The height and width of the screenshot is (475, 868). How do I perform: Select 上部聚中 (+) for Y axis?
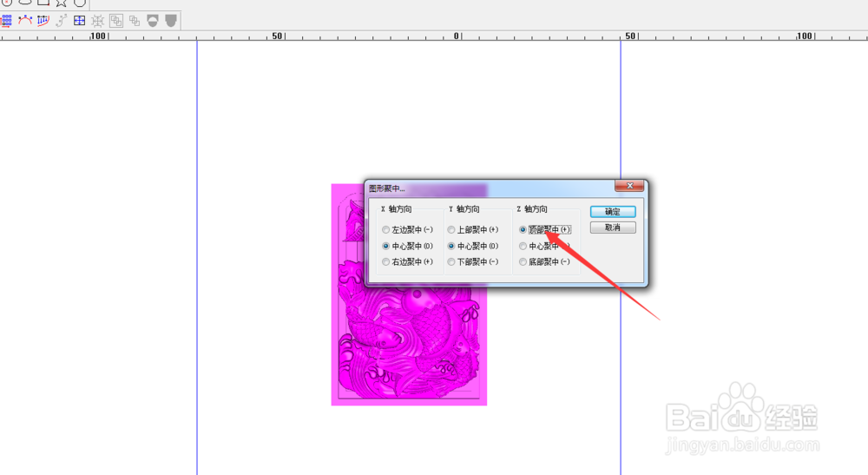(x=473, y=230)
